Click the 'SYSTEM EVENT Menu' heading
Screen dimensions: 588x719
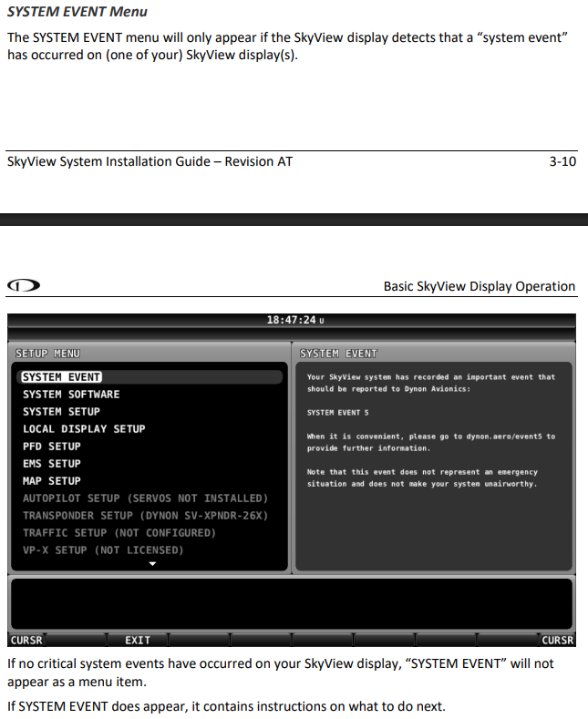77,12
